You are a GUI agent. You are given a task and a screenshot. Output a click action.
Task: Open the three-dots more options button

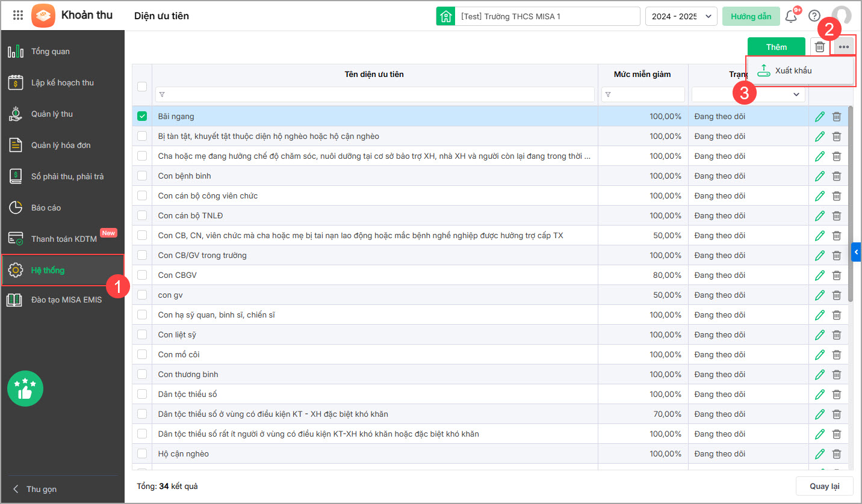[x=843, y=47]
